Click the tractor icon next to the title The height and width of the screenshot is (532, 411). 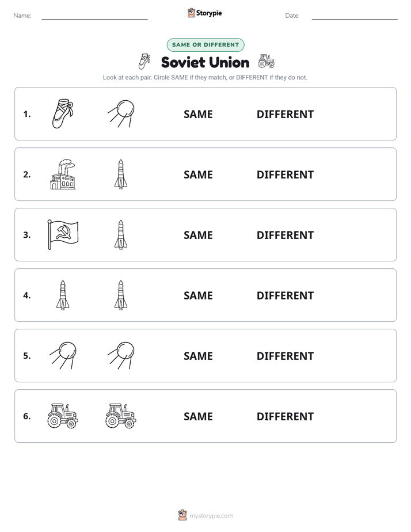[x=266, y=61]
